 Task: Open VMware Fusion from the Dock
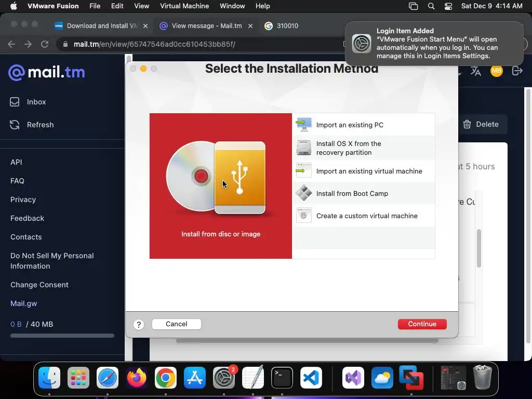[x=411, y=378]
